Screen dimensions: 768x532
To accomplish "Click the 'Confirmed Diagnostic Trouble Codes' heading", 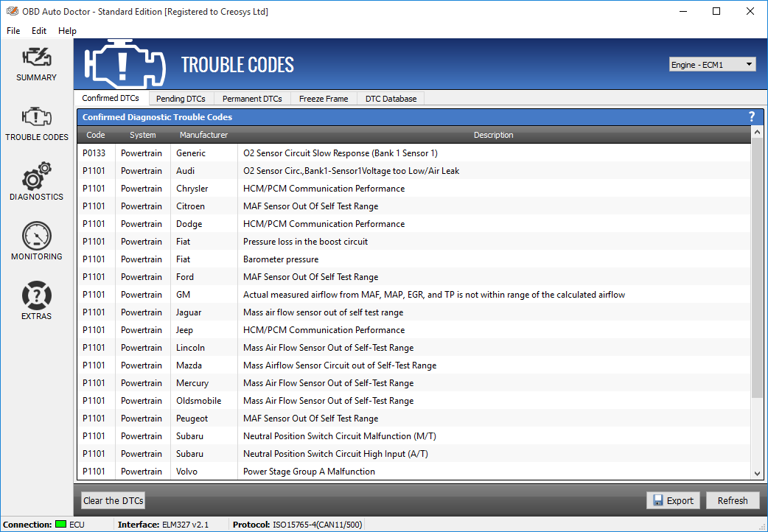I will (157, 116).
